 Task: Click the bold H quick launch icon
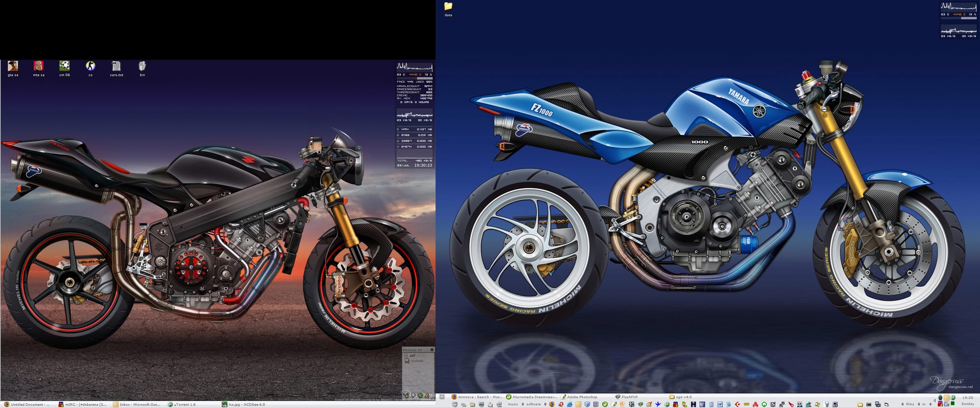pos(693,404)
